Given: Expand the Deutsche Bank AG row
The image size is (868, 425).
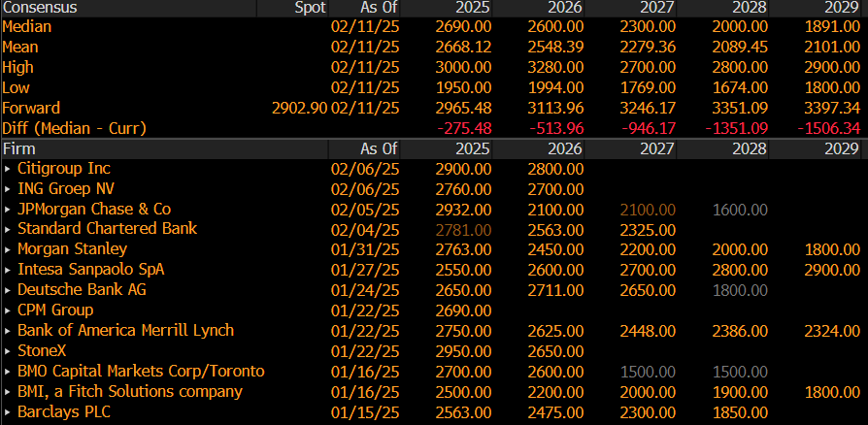Looking at the screenshot, I should (7, 290).
